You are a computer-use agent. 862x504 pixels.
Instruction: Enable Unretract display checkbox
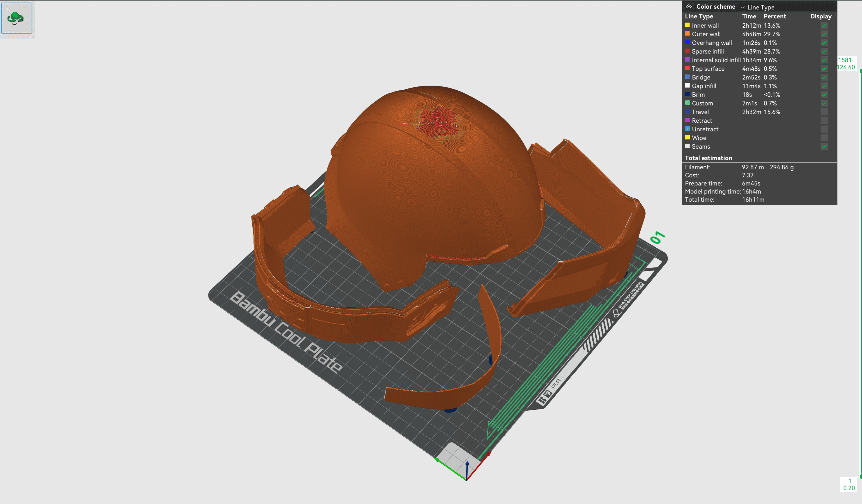(x=824, y=129)
